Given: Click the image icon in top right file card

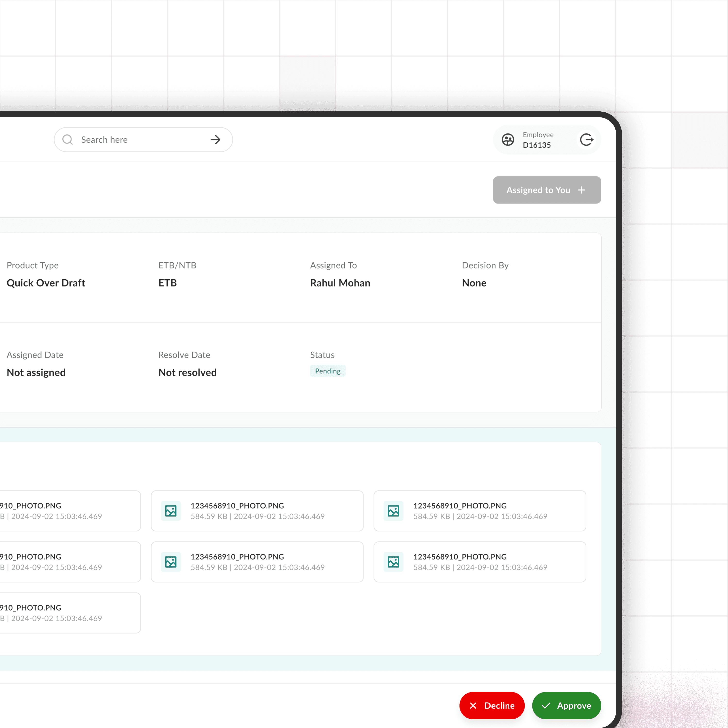Looking at the screenshot, I should [393, 511].
